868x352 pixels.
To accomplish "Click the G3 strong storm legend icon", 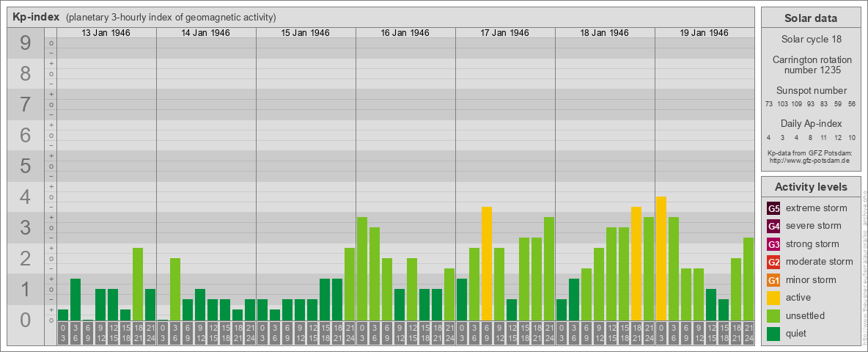I will click(x=773, y=244).
